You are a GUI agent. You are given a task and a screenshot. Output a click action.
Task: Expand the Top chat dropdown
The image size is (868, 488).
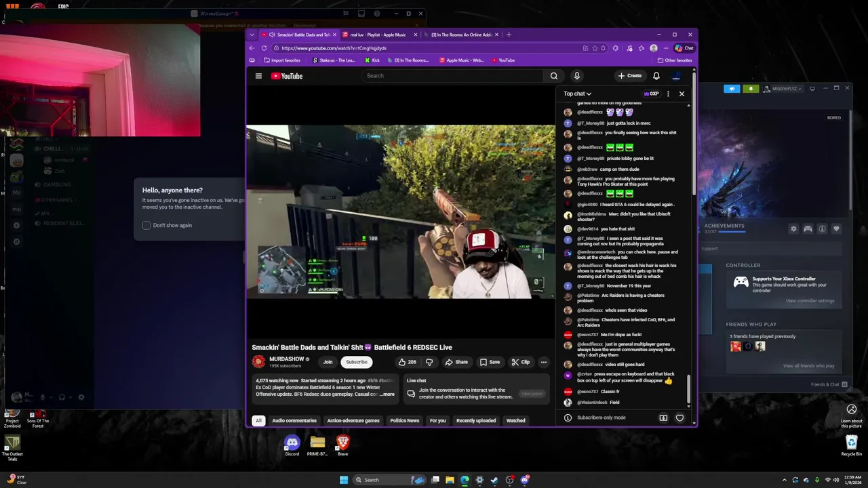(577, 94)
